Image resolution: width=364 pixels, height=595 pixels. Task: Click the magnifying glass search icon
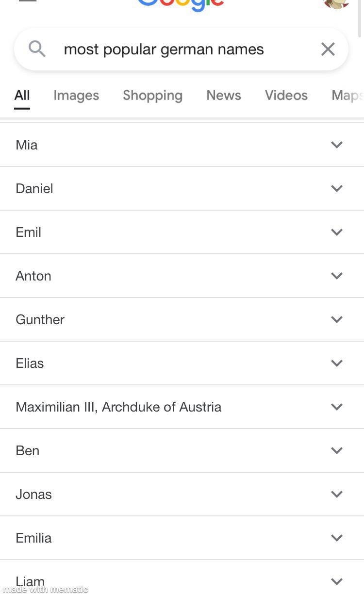click(x=37, y=49)
